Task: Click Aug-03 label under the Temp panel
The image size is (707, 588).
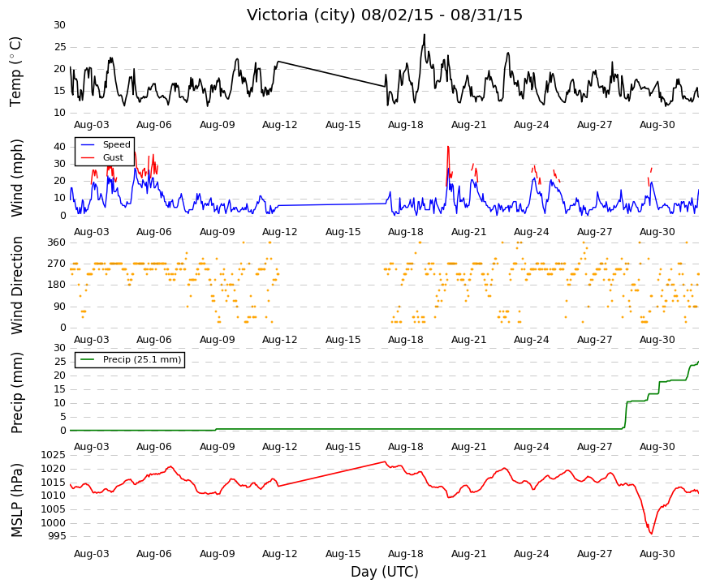Action: 92,125
